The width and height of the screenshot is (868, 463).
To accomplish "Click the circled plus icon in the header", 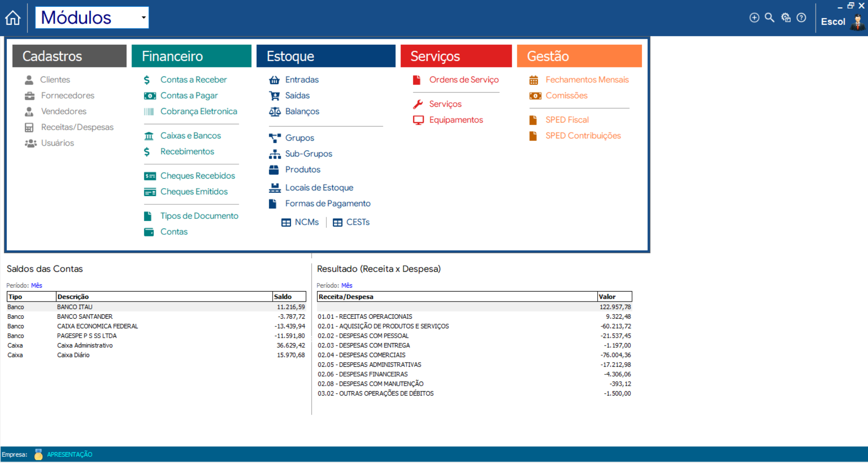I will pyautogui.click(x=754, y=18).
